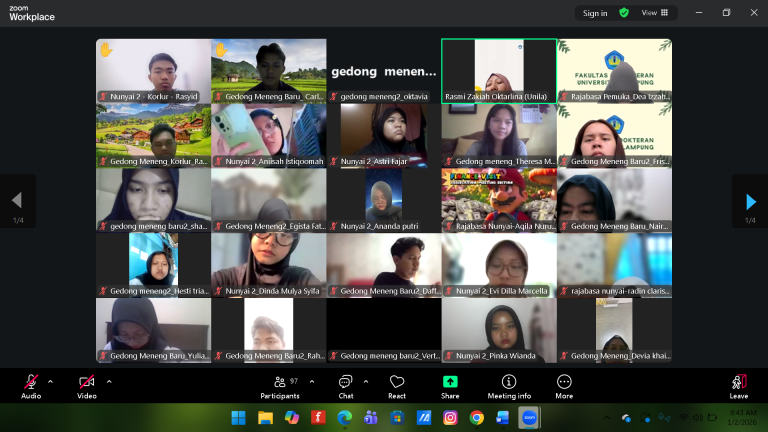Select Gedong Meneng Baru2_Daff tile
Viewport: 768px width, 432px height.
384,265
